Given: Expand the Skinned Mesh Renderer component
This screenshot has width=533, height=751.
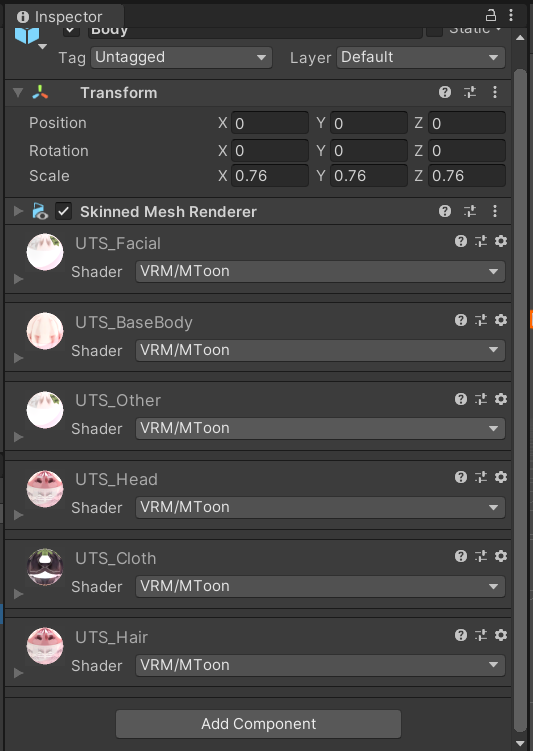Looking at the screenshot, I should [x=18, y=211].
